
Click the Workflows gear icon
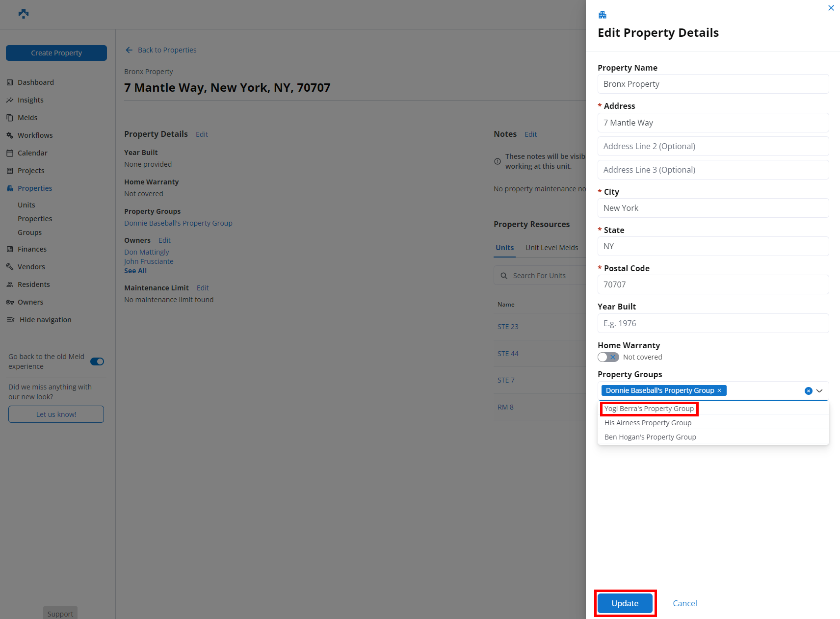click(x=10, y=135)
